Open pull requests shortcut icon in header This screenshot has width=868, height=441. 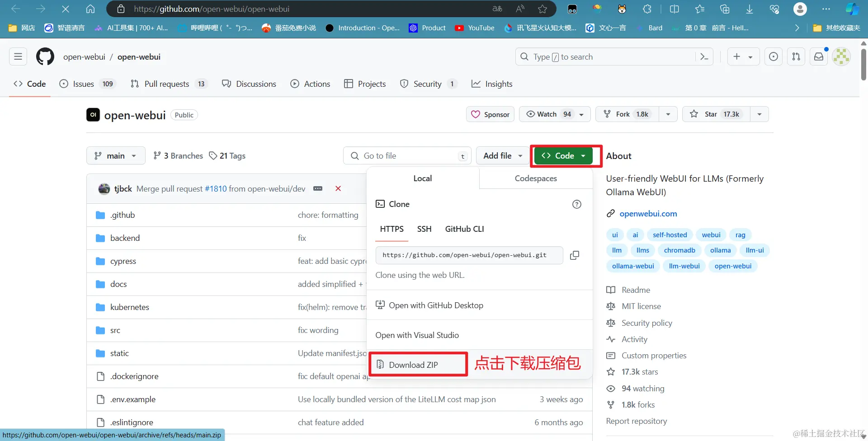click(796, 56)
